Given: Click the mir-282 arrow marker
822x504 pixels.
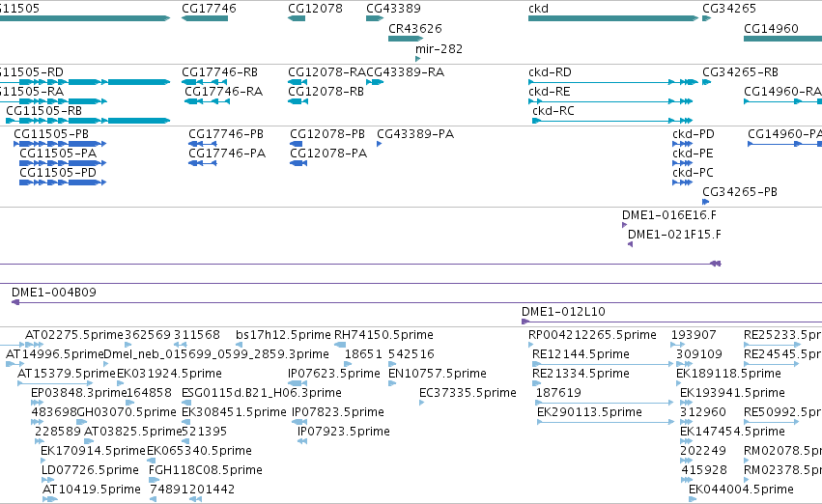Looking at the screenshot, I should [418, 59].
